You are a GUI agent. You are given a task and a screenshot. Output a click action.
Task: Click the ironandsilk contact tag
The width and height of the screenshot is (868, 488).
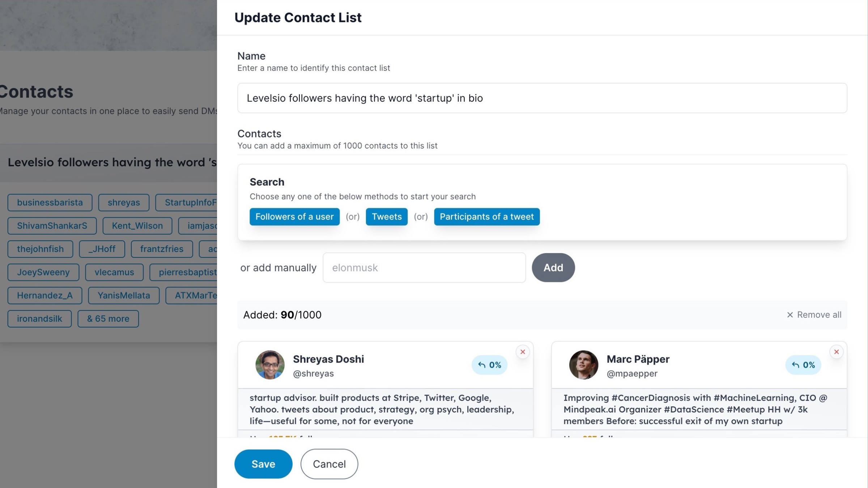pyautogui.click(x=39, y=319)
